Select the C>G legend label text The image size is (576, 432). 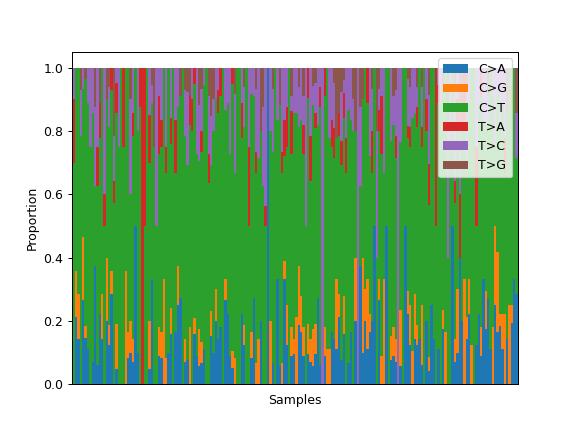(x=492, y=88)
